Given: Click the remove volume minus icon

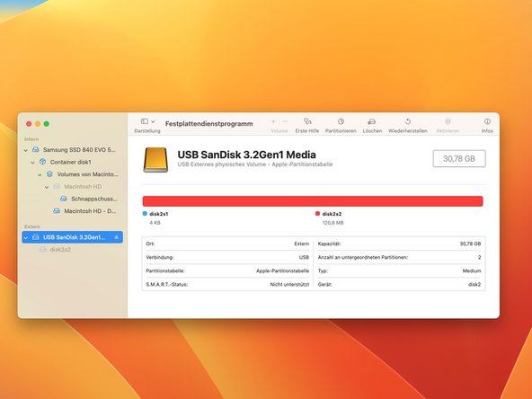Looking at the screenshot, I should [x=285, y=121].
